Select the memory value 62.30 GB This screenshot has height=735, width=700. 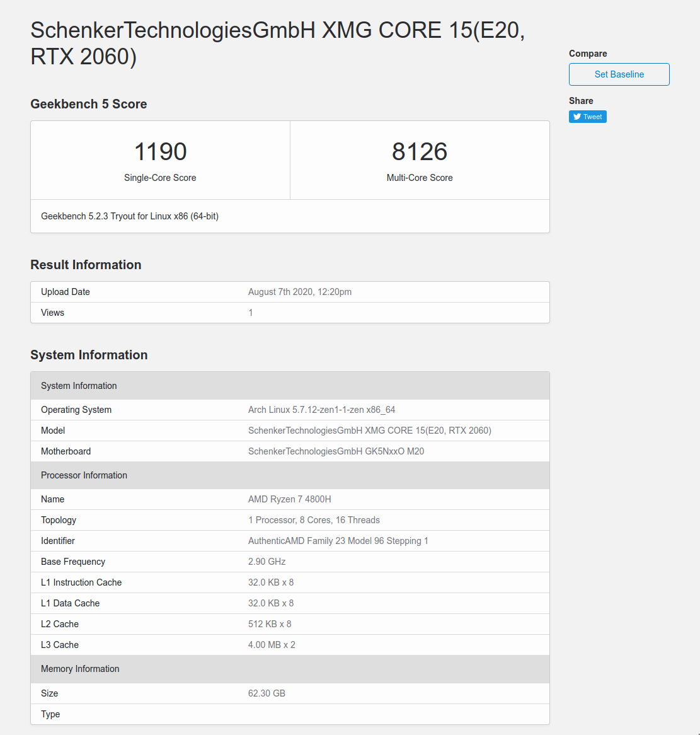(267, 693)
